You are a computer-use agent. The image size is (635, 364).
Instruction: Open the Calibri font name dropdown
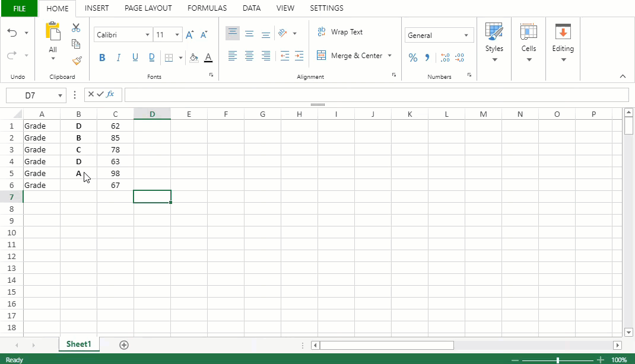point(147,35)
